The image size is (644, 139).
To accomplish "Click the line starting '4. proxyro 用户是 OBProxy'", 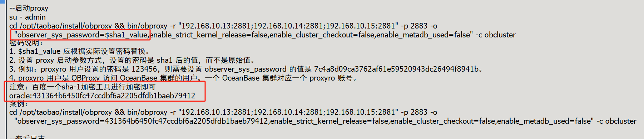I will point(183,78).
